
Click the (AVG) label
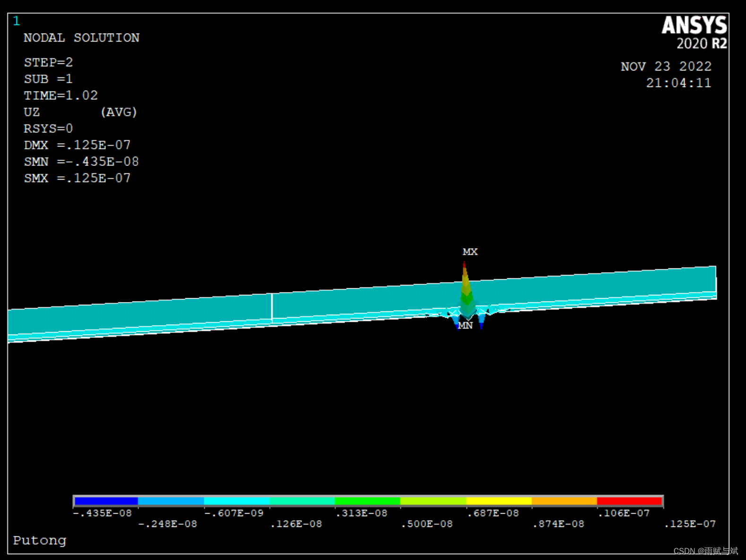(x=119, y=112)
